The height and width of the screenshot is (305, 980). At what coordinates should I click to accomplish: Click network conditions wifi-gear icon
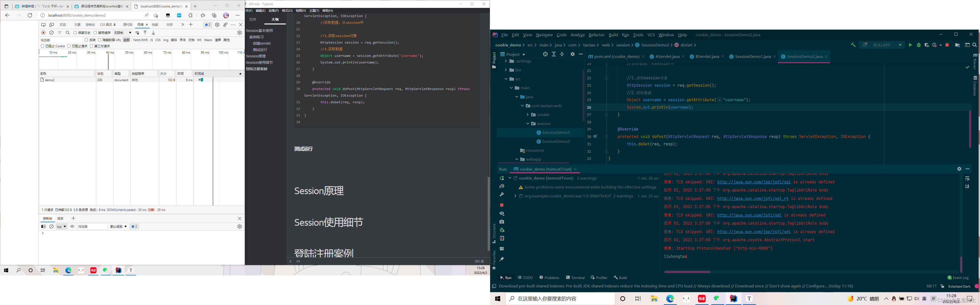click(x=137, y=33)
